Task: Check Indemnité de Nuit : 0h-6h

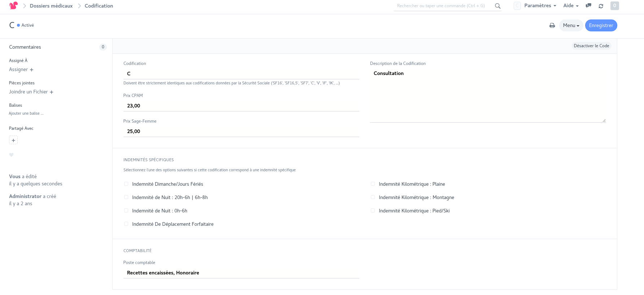Action: click(x=126, y=211)
